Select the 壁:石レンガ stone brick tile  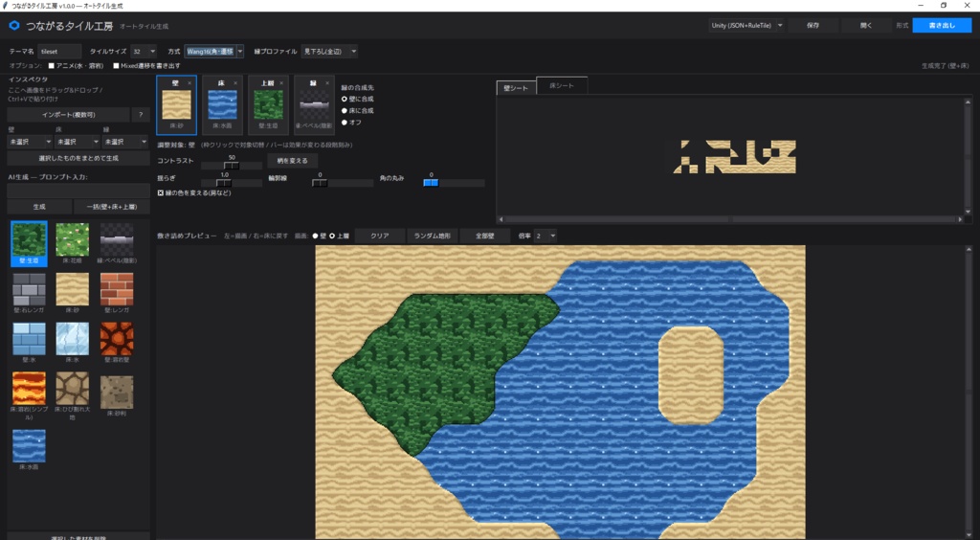[29, 293]
